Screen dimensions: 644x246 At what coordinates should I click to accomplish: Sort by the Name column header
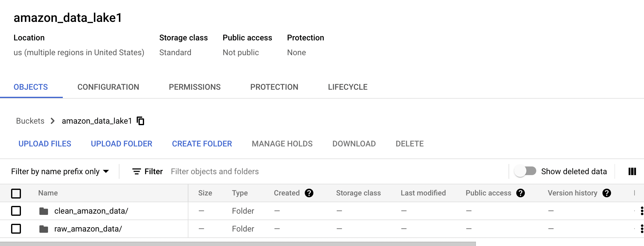48,193
